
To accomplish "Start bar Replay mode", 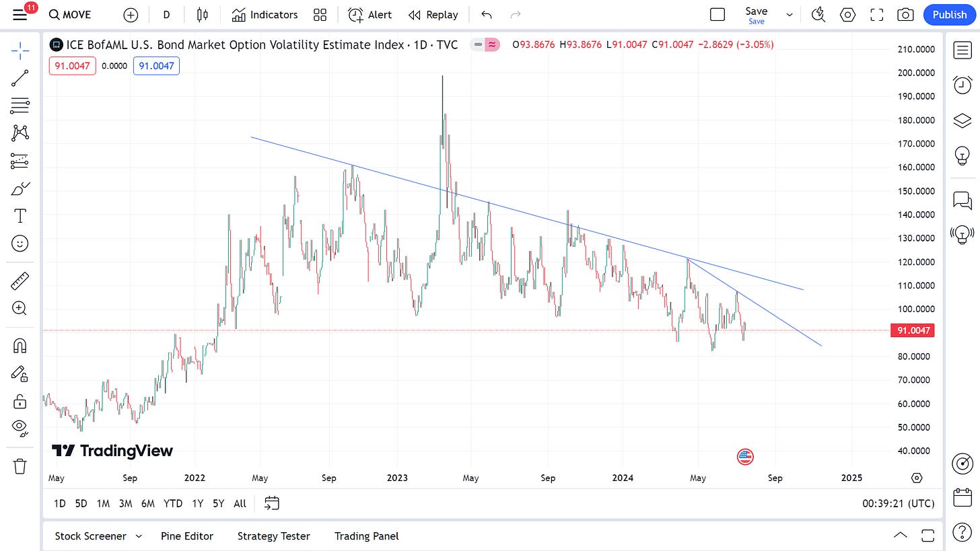I will (x=433, y=15).
